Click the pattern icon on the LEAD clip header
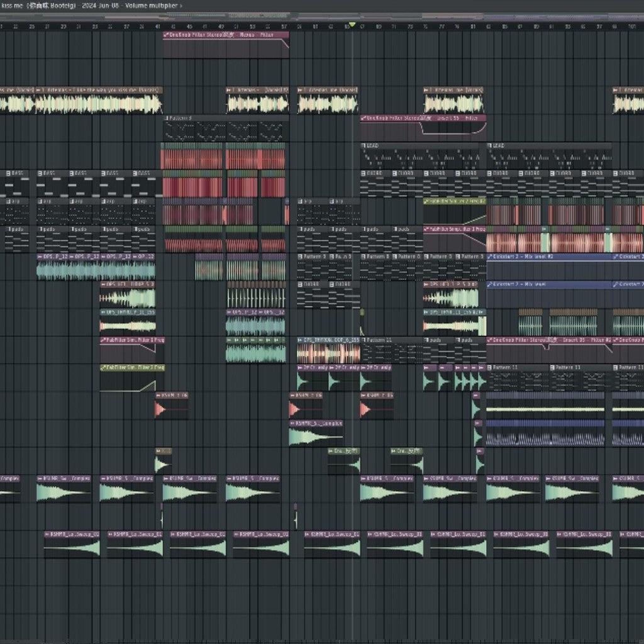The image size is (644, 644). (362, 146)
